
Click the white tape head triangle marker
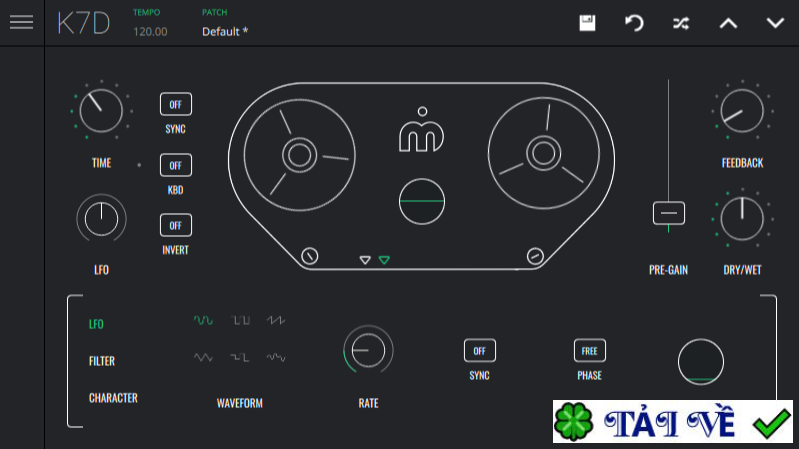tap(365, 260)
